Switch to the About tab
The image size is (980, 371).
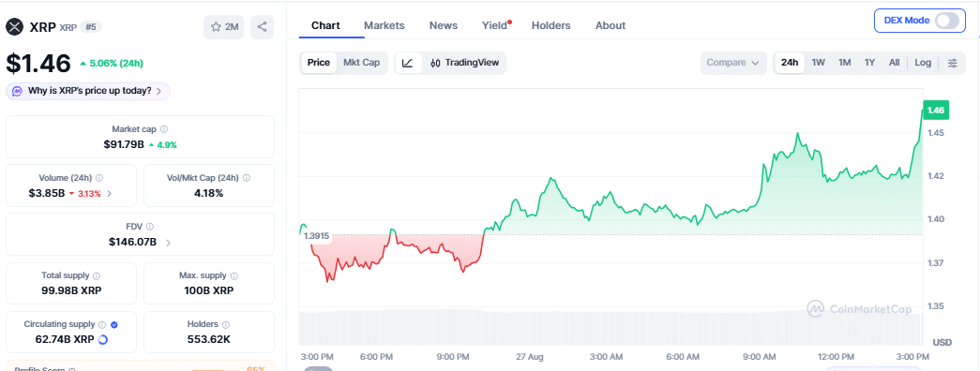(611, 25)
